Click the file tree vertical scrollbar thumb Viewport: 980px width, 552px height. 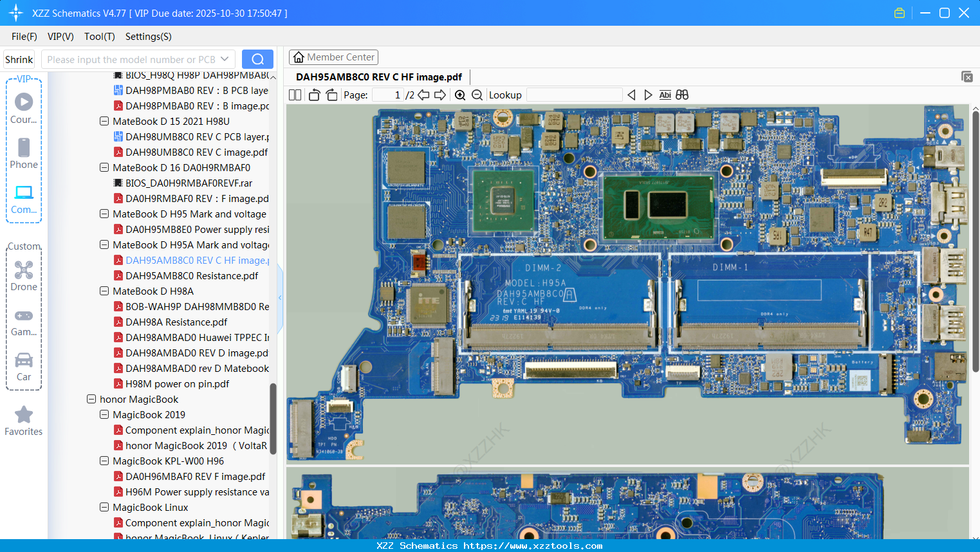coord(273,419)
